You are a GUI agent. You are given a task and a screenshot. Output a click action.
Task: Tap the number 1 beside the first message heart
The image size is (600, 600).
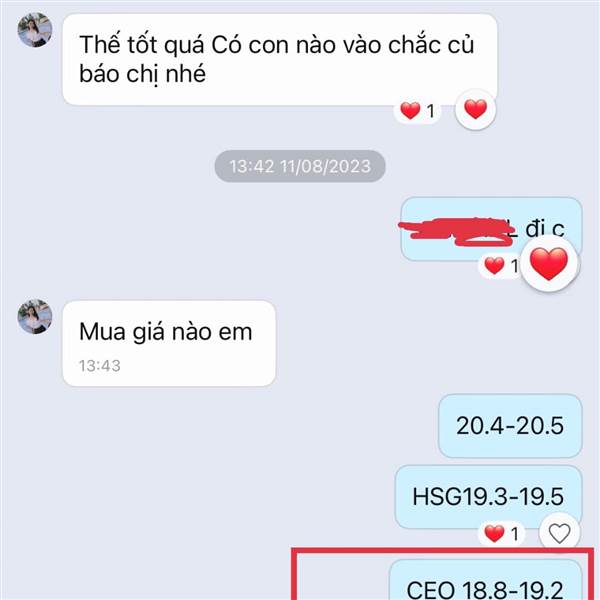pyautogui.click(x=430, y=111)
